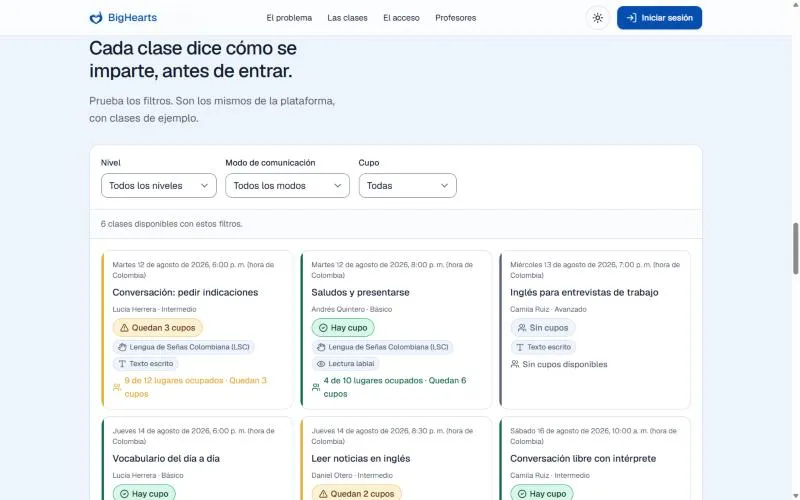Click Camila Ruiz · Intermedio text
This screenshot has width=800, height=500.
coord(550,476)
